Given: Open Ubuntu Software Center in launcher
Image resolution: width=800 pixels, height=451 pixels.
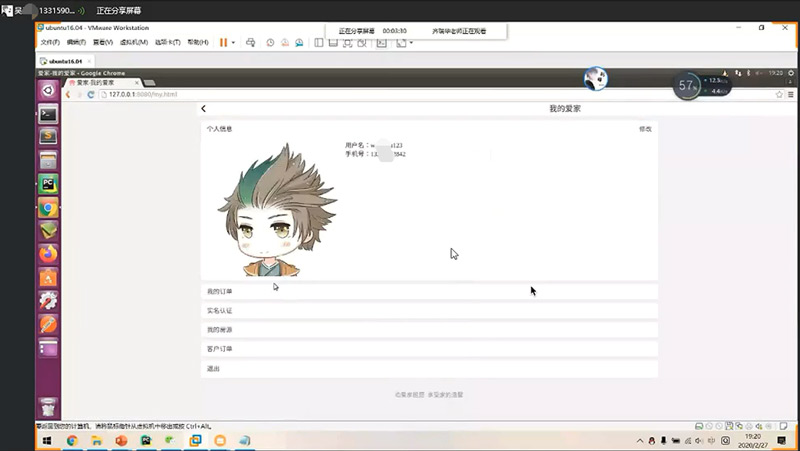Looking at the screenshot, I should (48, 277).
